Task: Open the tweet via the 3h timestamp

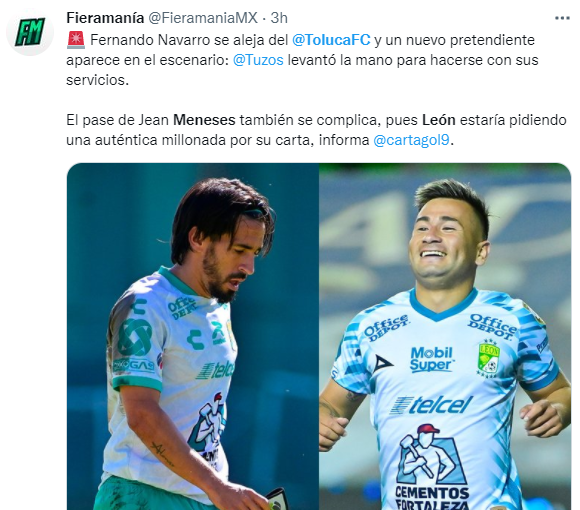Action: coord(279,18)
